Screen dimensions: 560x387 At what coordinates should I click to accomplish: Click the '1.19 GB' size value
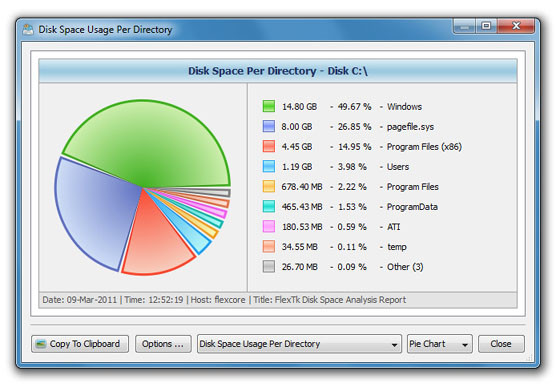tap(297, 167)
